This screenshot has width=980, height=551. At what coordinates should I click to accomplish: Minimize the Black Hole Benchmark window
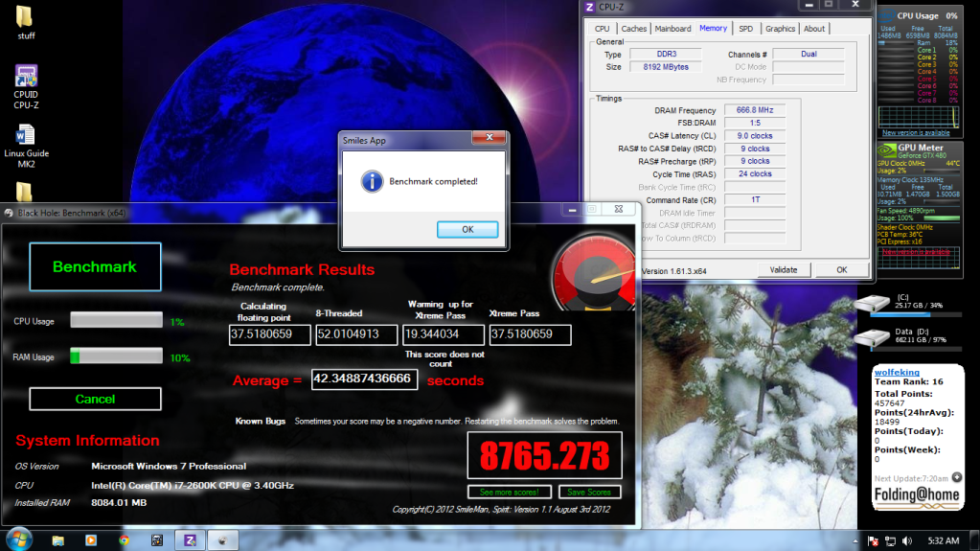tap(572, 210)
